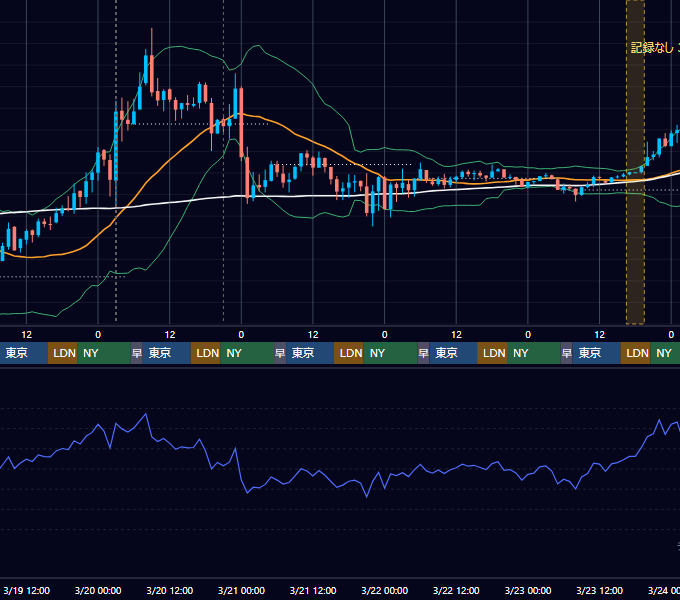Select the LDN session block on 3/23
The width and height of the screenshot is (680, 600).
(636, 353)
